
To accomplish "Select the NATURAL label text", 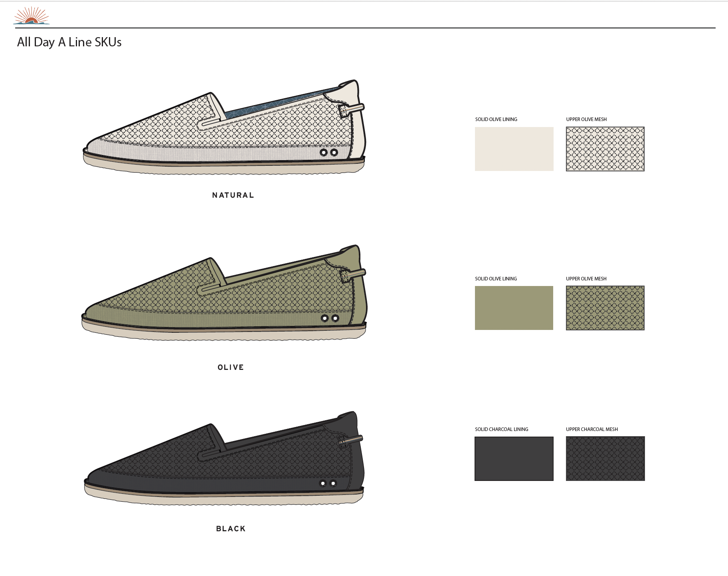I will coord(233,195).
